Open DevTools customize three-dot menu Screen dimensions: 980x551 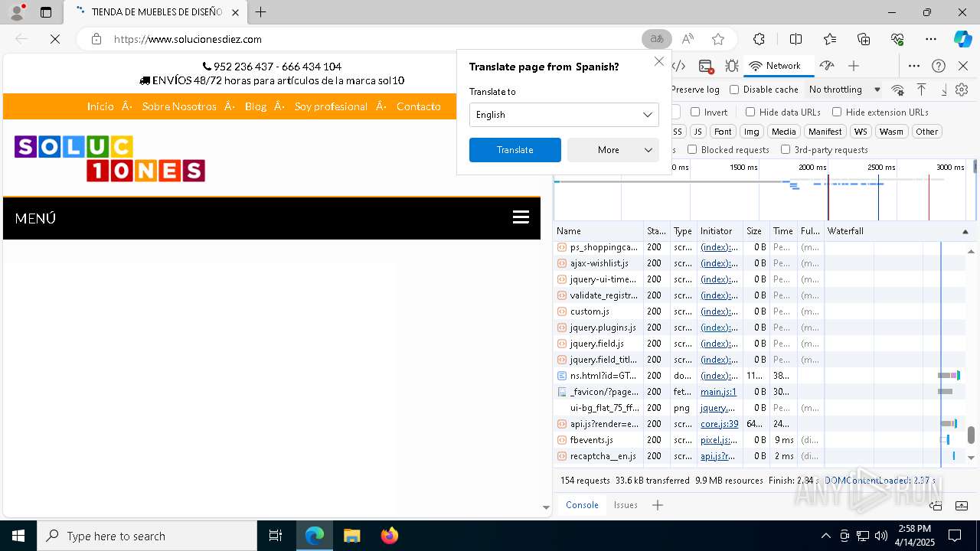tap(914, 66)
